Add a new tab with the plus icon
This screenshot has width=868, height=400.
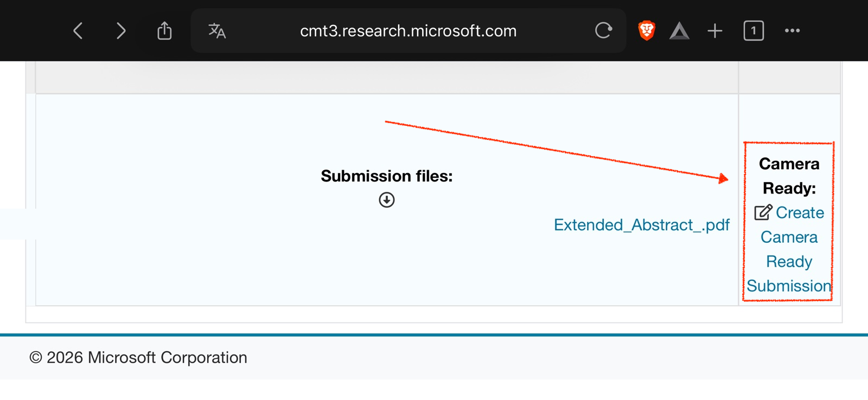[715, 31]
